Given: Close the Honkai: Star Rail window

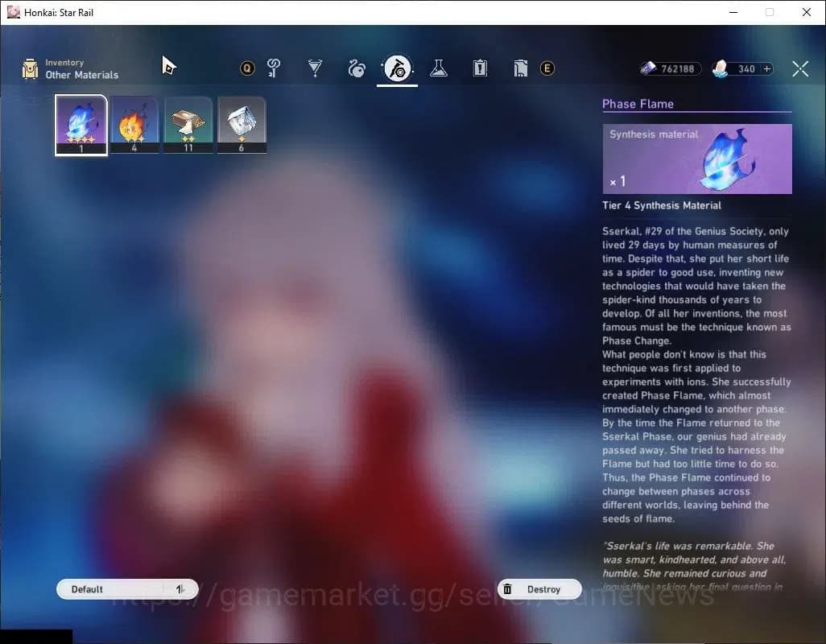Looking at the screenshot, I should [x=807, y=12].
